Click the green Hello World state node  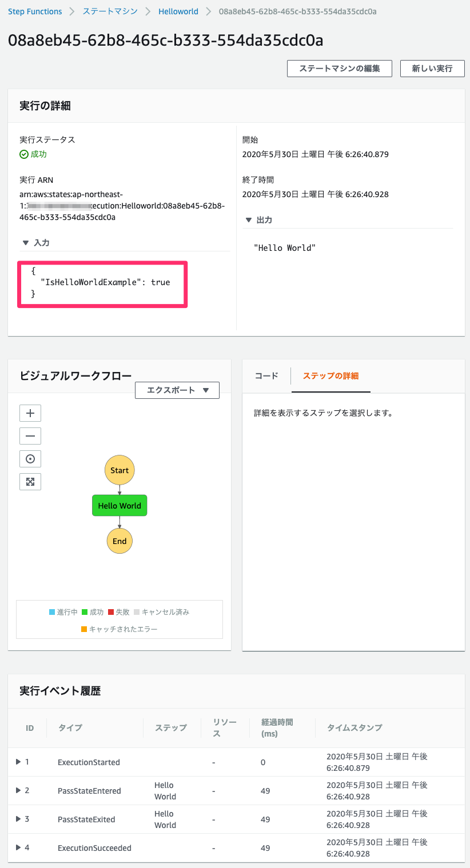pyautogui.click(x=120, y=506)
